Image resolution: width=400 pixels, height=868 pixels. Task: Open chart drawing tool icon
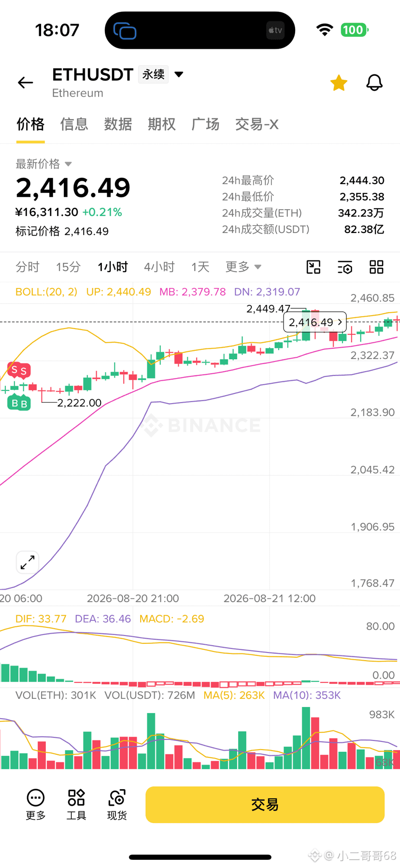(314, 267)
